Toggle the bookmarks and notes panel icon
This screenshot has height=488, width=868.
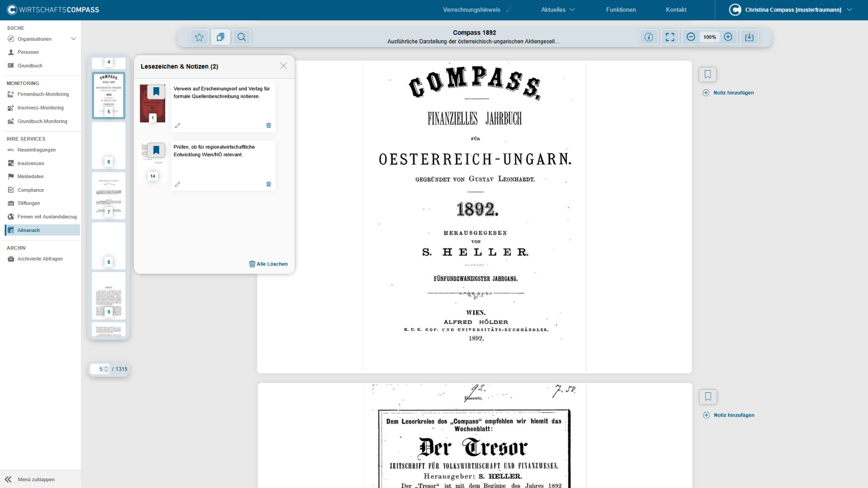tap(221, 37)
